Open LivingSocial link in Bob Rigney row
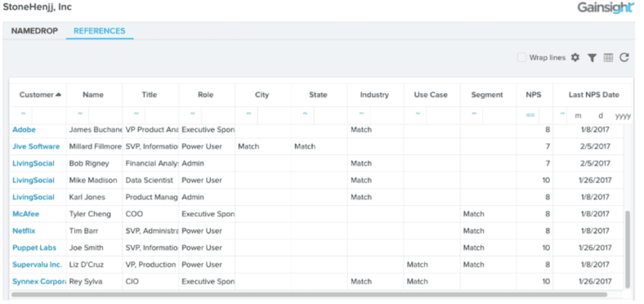The image size is (644, 304). [x=33, y=163]
